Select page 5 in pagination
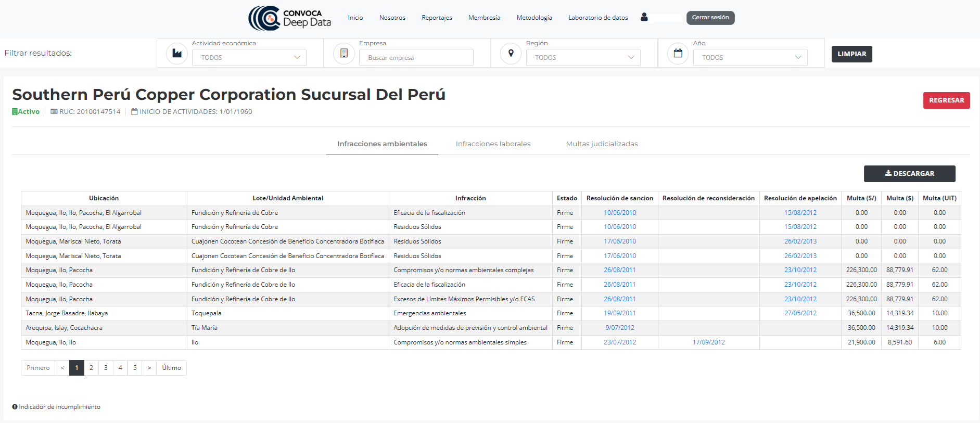Viewport: 980px width, 423px height. click(135, 368)
